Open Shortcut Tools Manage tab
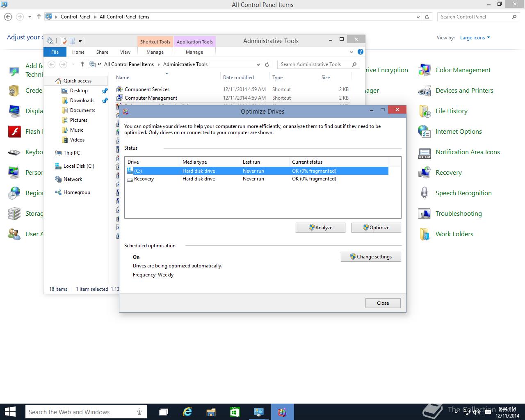The height and width of the screenshot is (420, 525). pyautogui.click(x=155, y=52)
